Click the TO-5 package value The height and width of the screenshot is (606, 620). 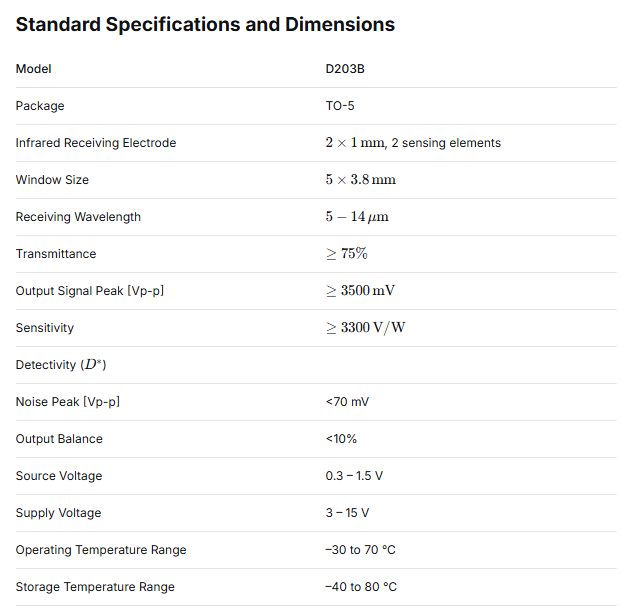[340, 106]
